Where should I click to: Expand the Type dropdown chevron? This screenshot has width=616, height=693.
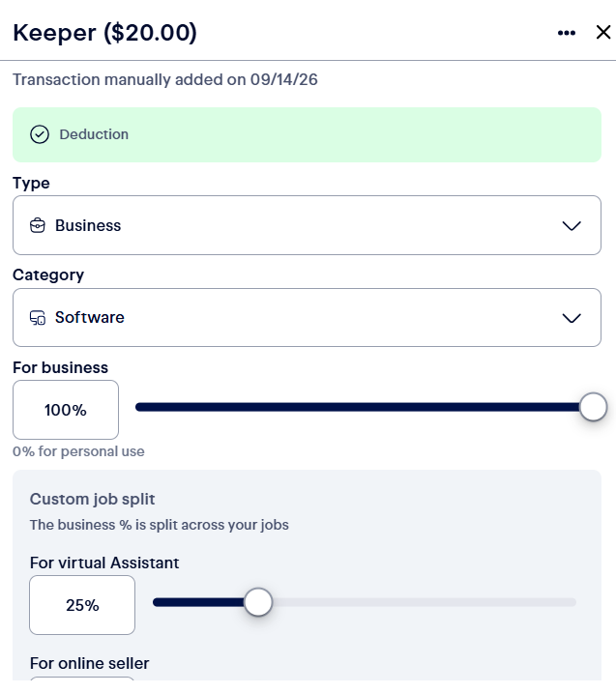[572, 226]
